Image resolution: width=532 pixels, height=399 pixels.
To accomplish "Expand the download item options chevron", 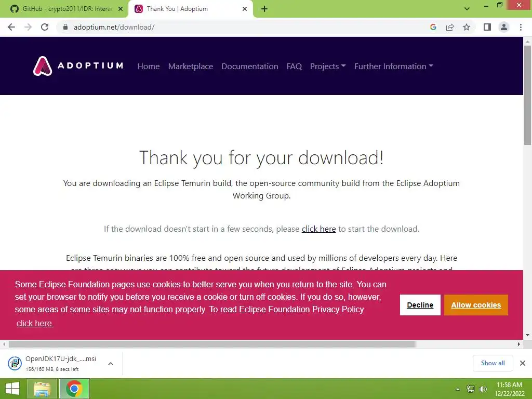I will [111, 363].
